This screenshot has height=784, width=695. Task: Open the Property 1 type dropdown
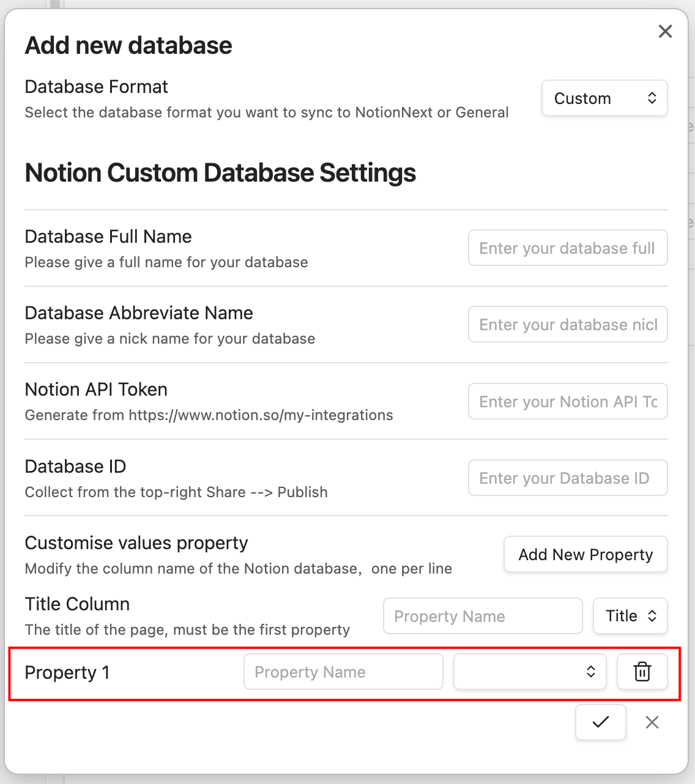529,671
